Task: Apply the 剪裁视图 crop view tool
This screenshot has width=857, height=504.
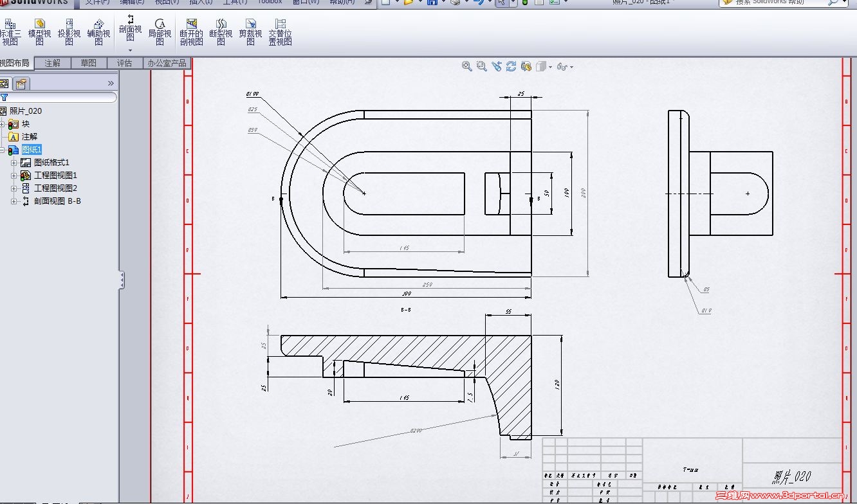Action: pos(250,32)
